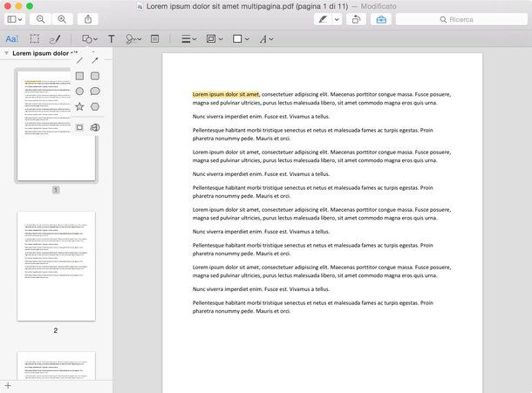Image resolution: width=532 pixels, height=393 pixels.
Task: Choose the circle shape
Action: tap(79, 91)
